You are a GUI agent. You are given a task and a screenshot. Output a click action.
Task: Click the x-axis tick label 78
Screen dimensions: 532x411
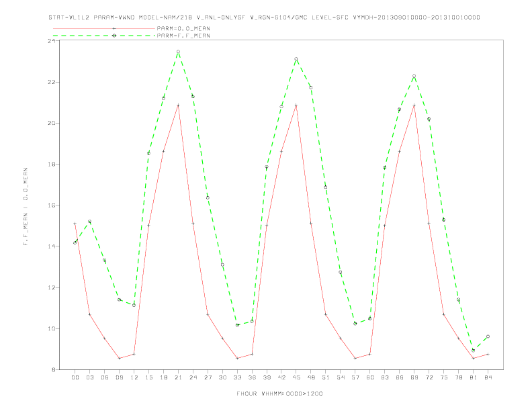click(458, 377)
